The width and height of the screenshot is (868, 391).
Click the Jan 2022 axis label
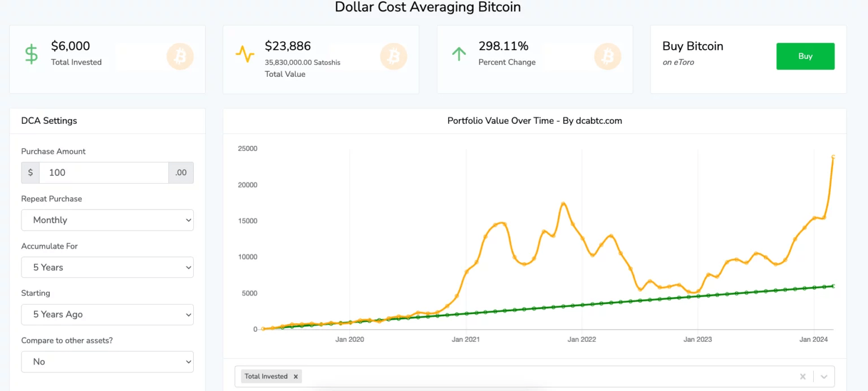581,340
